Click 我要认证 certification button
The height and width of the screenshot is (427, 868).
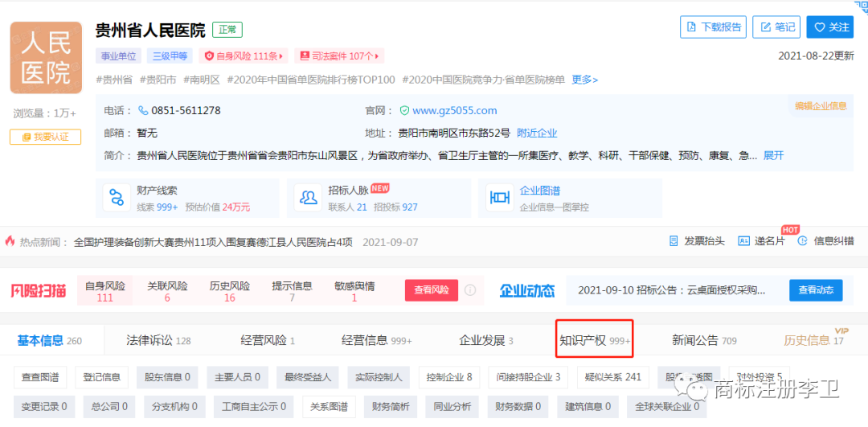tap(45, 137)
